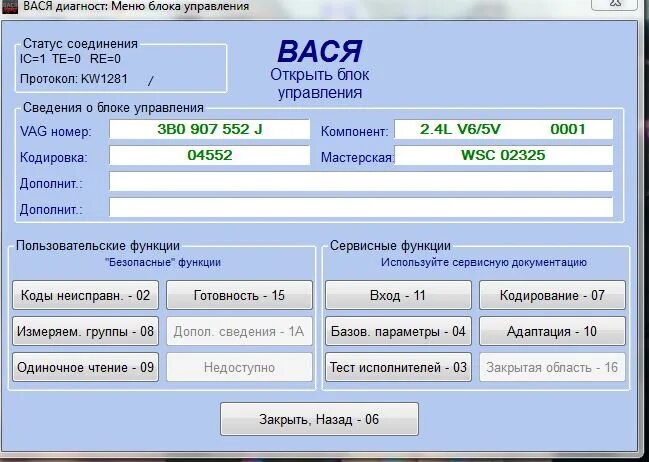Click the app icon in title bar

tap(10, 7)
